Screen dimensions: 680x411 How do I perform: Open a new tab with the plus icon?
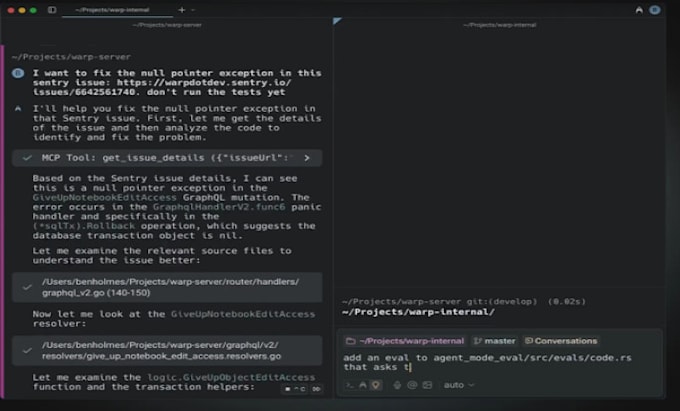182,10
